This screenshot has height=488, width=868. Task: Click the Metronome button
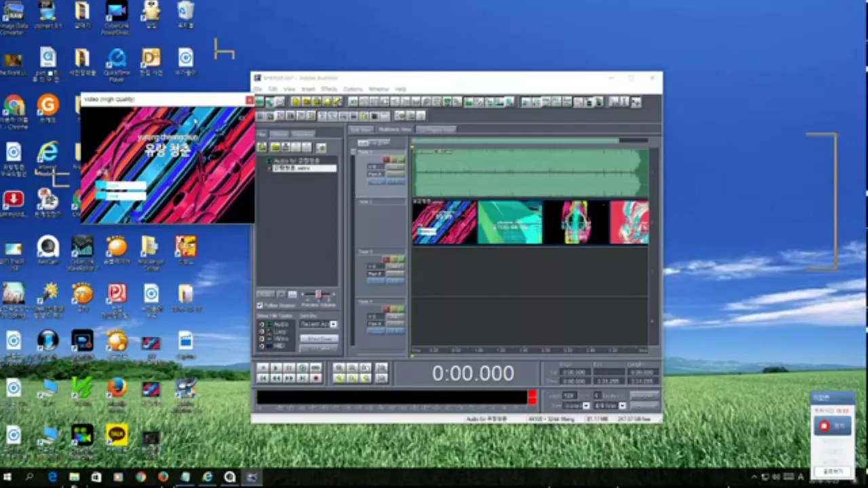tap(644, 405)
